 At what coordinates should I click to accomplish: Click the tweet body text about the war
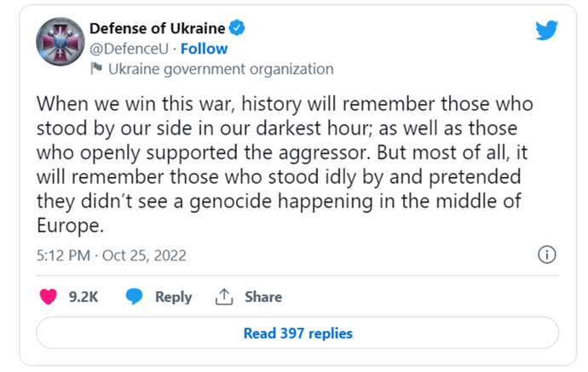click(285, 164)
